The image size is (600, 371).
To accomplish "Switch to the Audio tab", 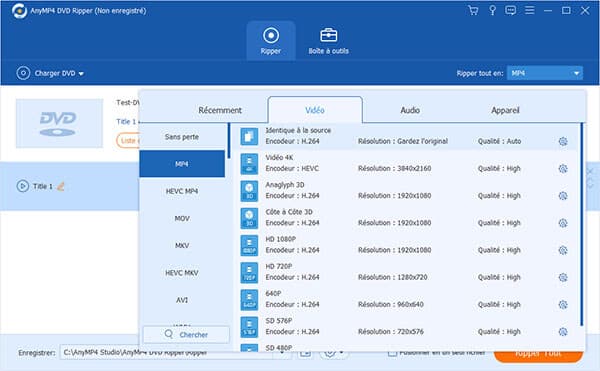I will (410, 110).
